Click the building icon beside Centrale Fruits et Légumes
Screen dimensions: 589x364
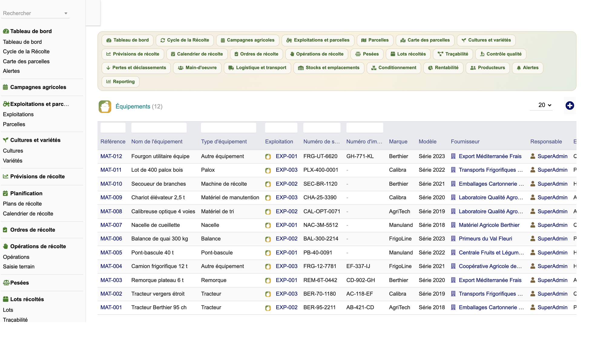(453, 252)
